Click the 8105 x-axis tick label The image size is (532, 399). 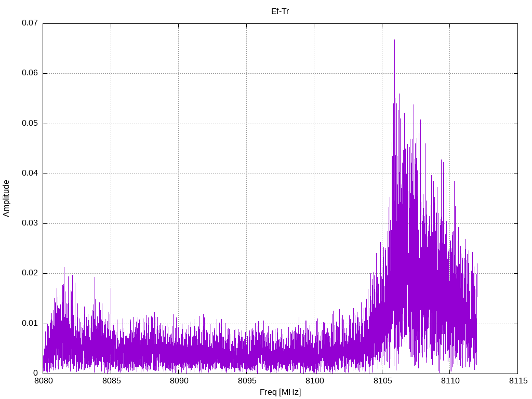[x=382, y=381]
